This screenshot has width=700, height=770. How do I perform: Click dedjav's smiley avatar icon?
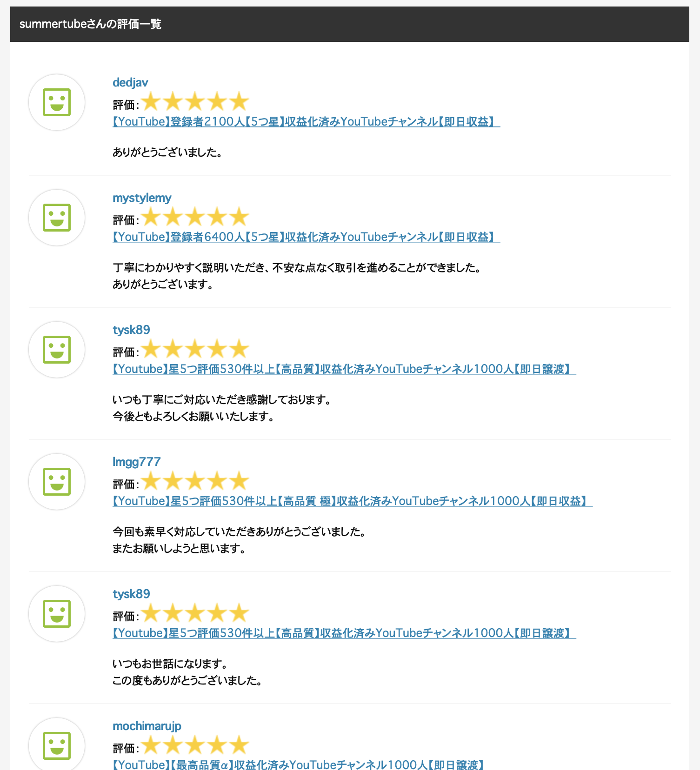pos(57,102)
